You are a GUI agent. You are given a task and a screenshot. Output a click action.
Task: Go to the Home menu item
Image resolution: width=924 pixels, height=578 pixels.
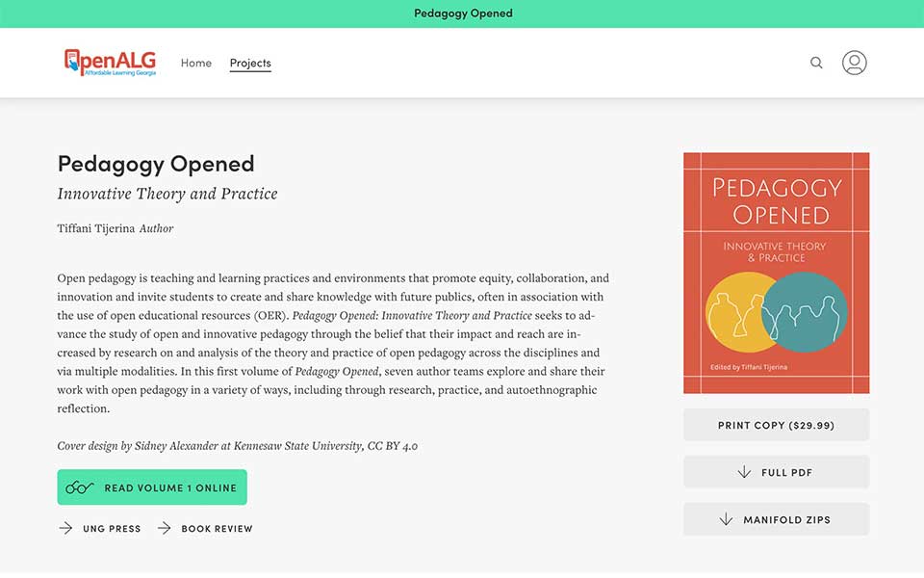pos(196,64)
